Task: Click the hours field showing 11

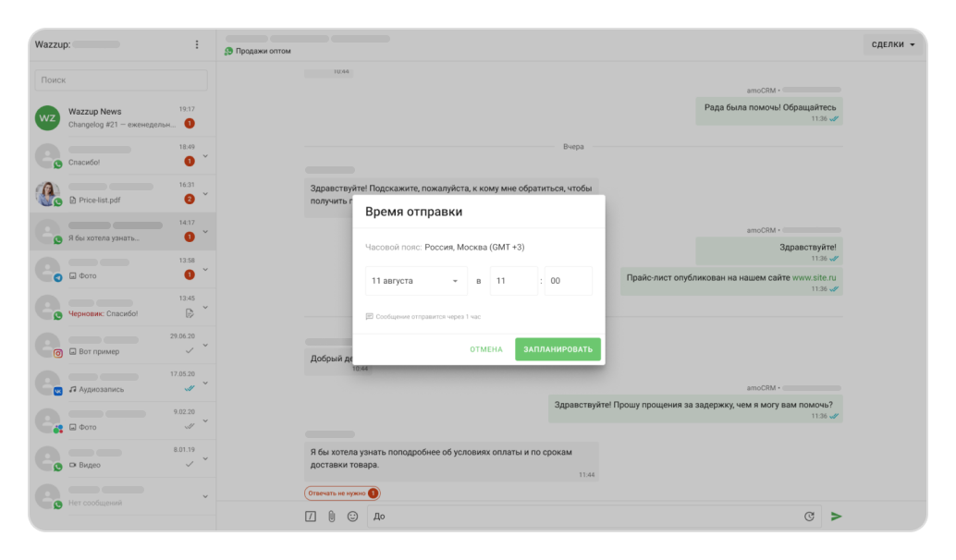Action: pyautogui.click(x=513, y=281)
